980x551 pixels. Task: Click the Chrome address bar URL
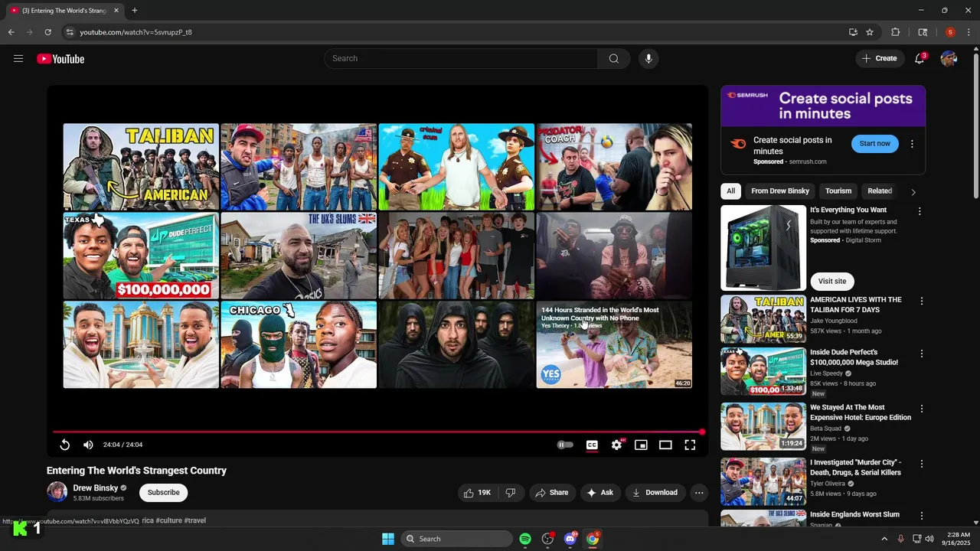tap(136, 32)
